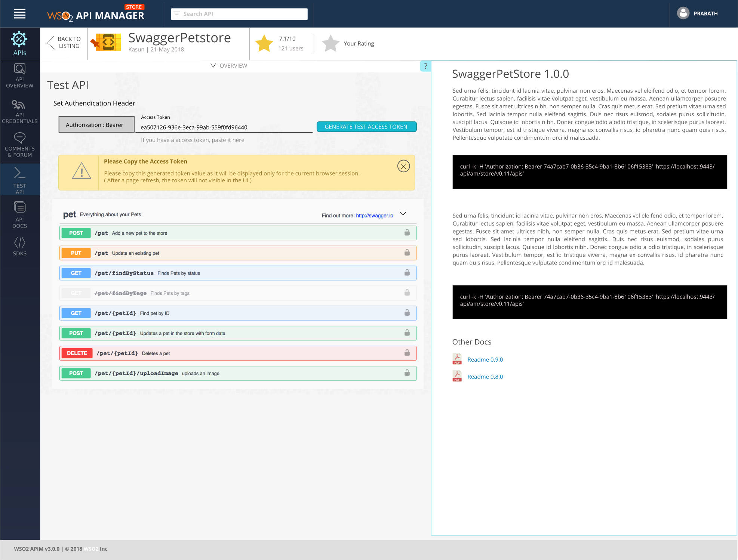Open the hamburger menu icon

[19, 14]
